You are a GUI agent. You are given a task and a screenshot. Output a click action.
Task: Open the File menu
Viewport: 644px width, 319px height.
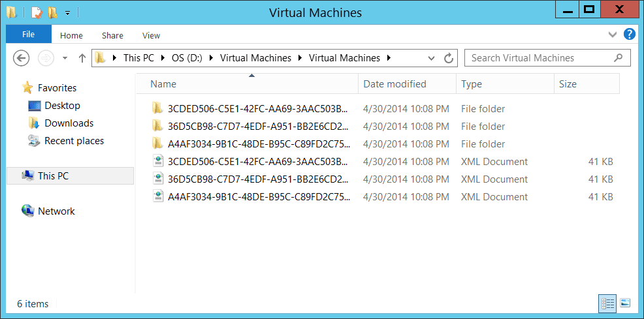click(x=29, y=35)
